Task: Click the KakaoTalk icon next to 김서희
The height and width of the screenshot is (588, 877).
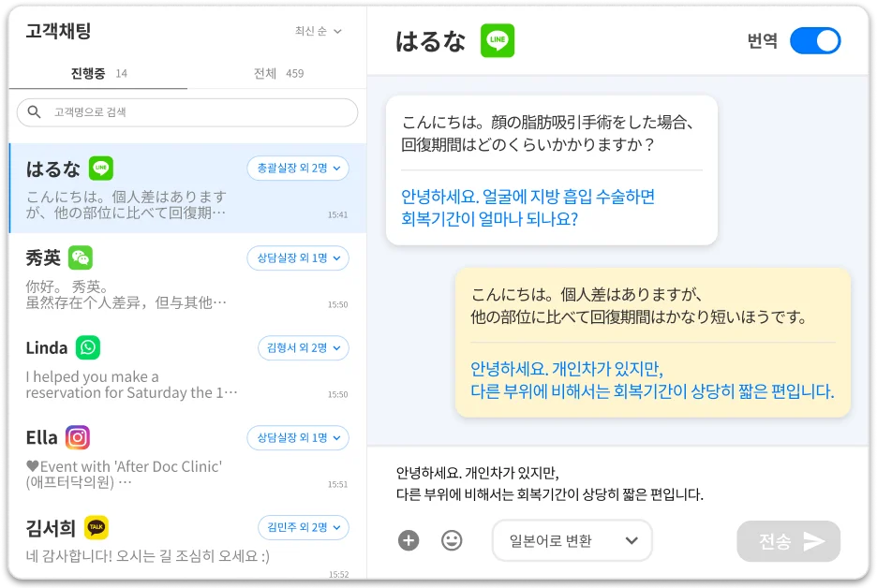Action: pyautogui.click(x=97, y=527)
